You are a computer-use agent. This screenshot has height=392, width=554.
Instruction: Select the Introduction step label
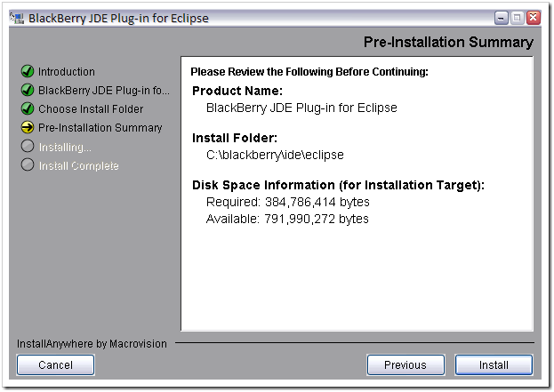[x=67, y=72]
